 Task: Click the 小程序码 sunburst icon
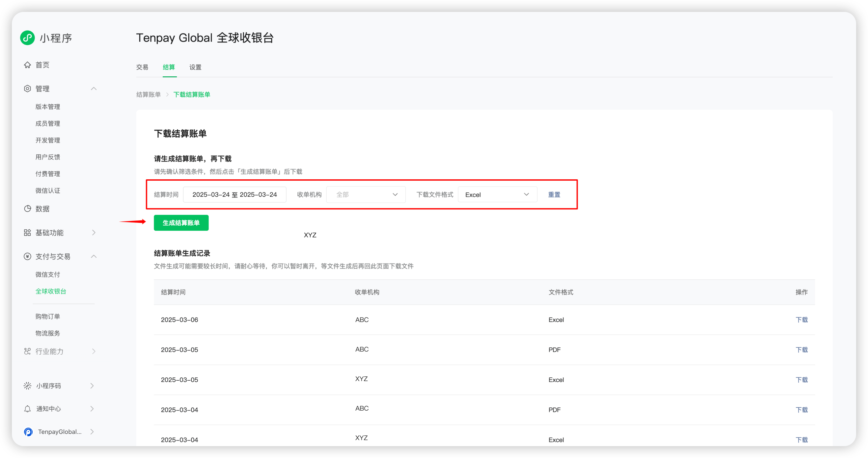27,386
